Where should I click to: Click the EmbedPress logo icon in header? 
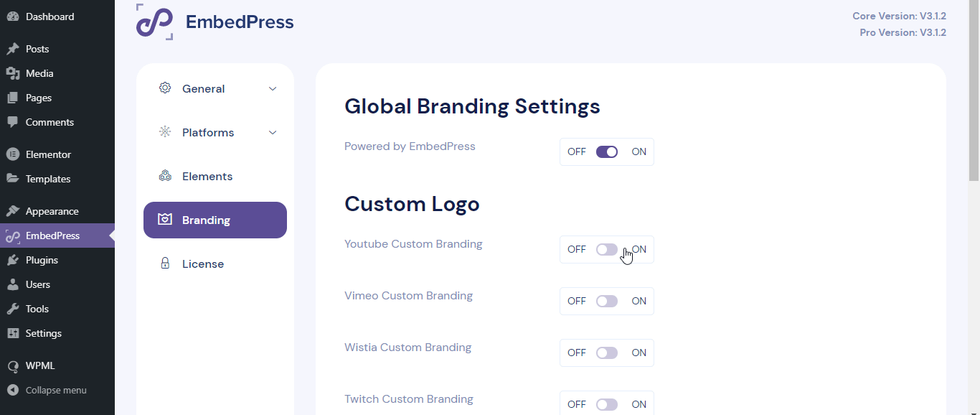coord(155,22)
